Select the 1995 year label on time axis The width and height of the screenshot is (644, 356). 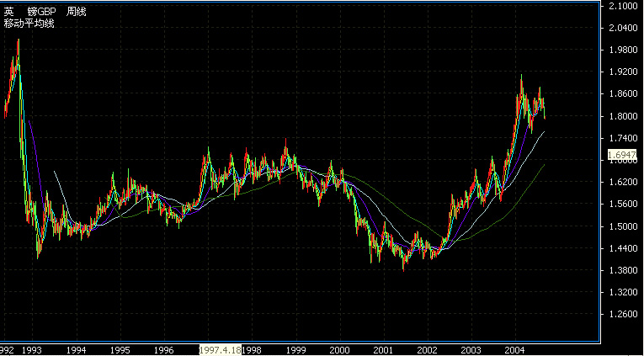point(120,349)
